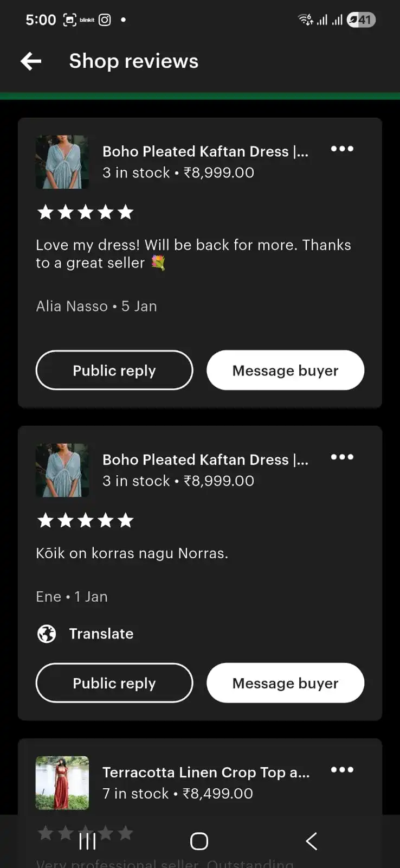
Task: Tap Instagram notification icon in status bar
Action: coord(105,20)
